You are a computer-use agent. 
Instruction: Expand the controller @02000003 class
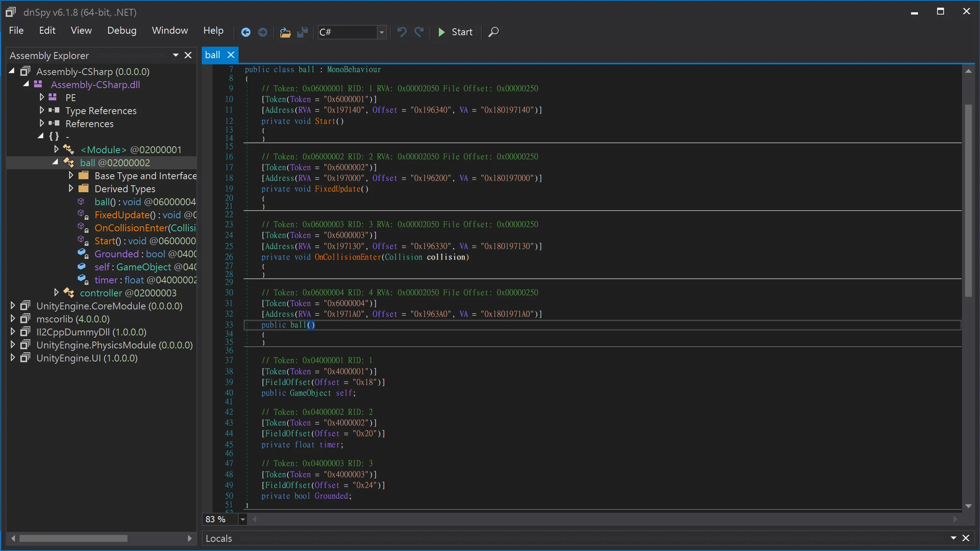pyautogui.click(x=56, y=293)
